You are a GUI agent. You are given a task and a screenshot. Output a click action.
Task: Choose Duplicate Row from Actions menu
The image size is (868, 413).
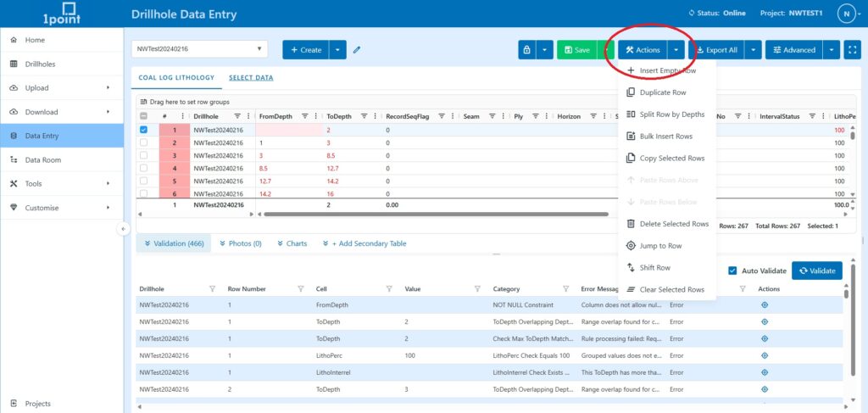pos(663,92)
